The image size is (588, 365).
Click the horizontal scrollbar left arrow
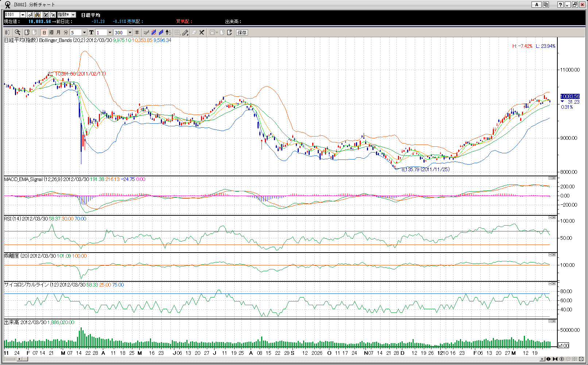19,359
